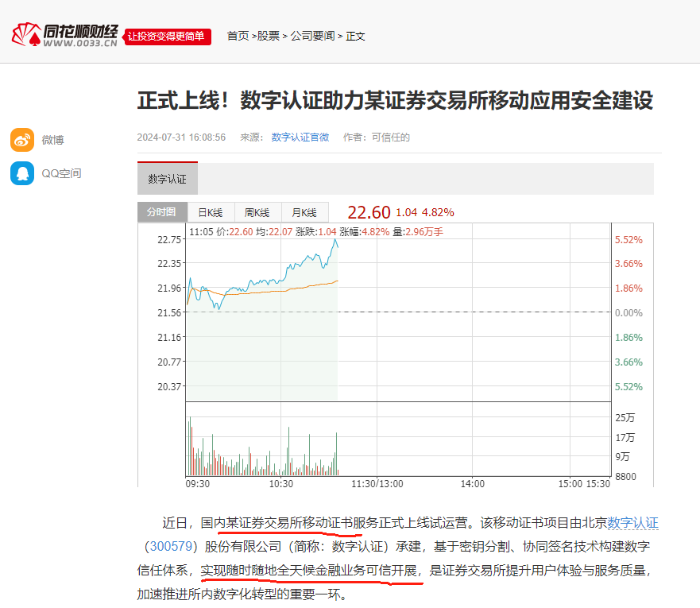The height and width of the screenshot is (608, 700).
Task: Switch to the 周K线 chart tab
Action: click(x=257, y=212)
